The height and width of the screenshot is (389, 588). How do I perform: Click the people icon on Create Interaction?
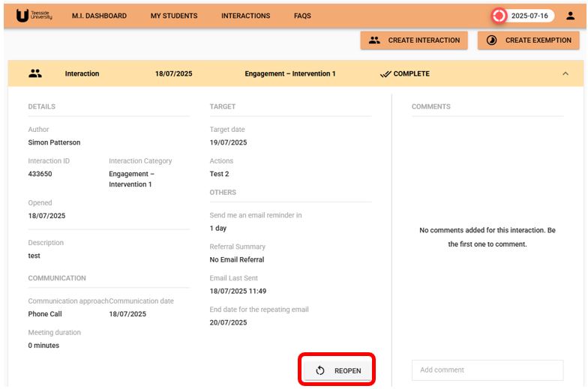tap(374, 40)
